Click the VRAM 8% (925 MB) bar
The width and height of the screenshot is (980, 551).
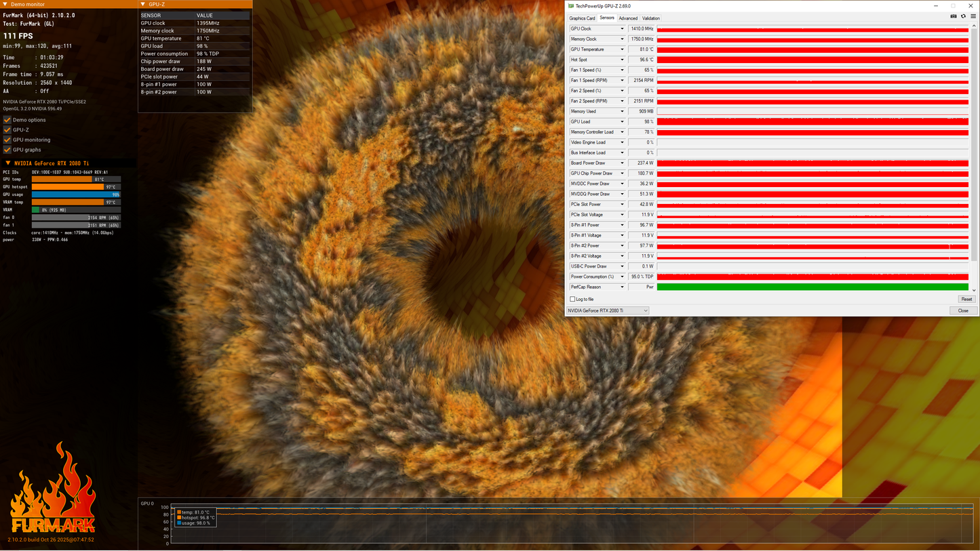(76, 209)
